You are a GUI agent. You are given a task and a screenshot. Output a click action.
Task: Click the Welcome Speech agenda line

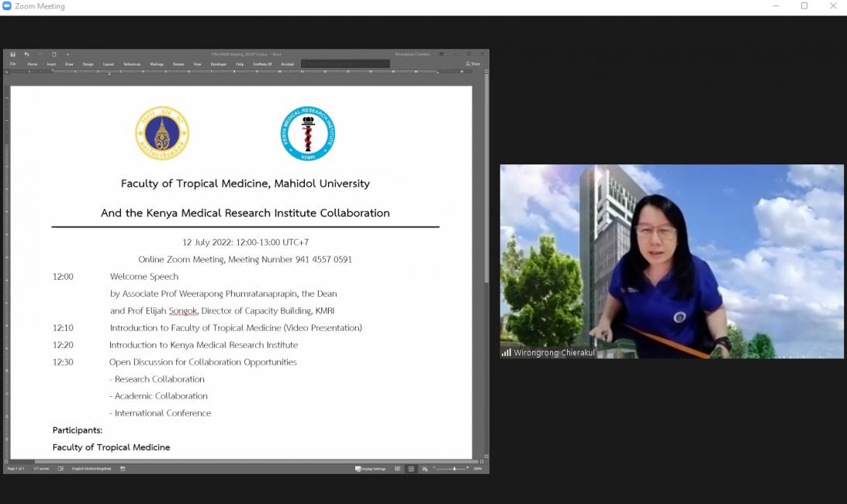click(x=144, y=277)
